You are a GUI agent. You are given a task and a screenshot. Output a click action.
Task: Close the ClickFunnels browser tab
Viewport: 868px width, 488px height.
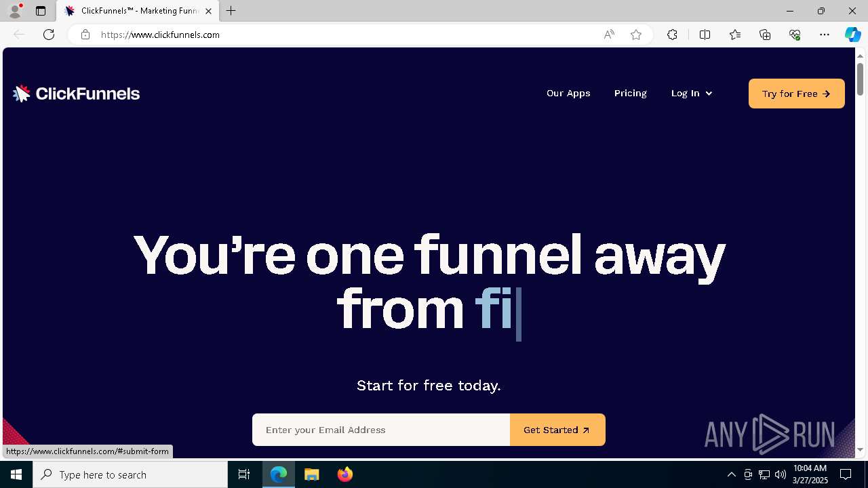point(208,11)
